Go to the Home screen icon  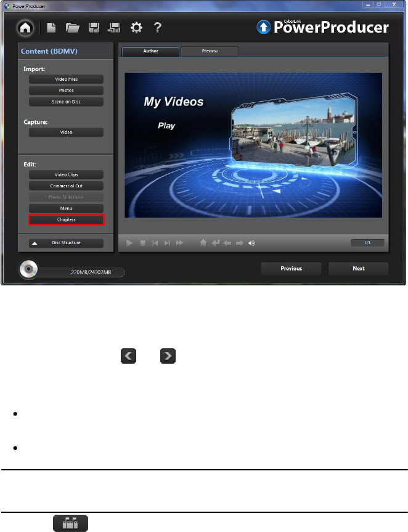pos(25,28)
